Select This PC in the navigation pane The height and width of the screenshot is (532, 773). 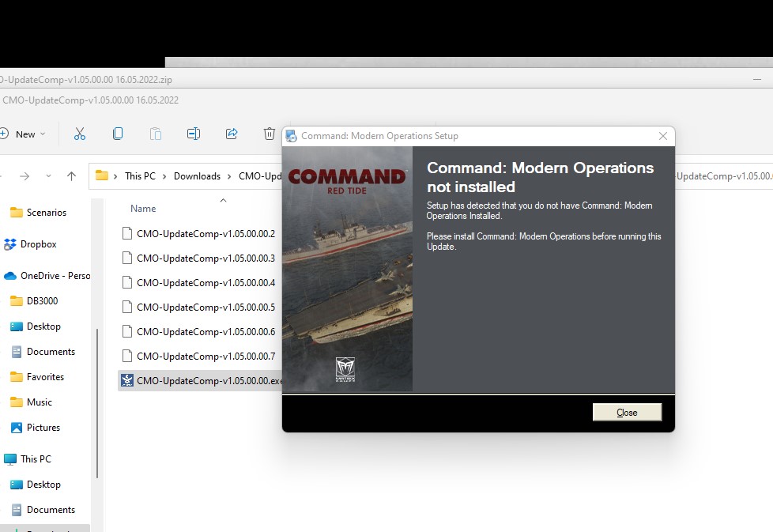[x=36, y=459]
